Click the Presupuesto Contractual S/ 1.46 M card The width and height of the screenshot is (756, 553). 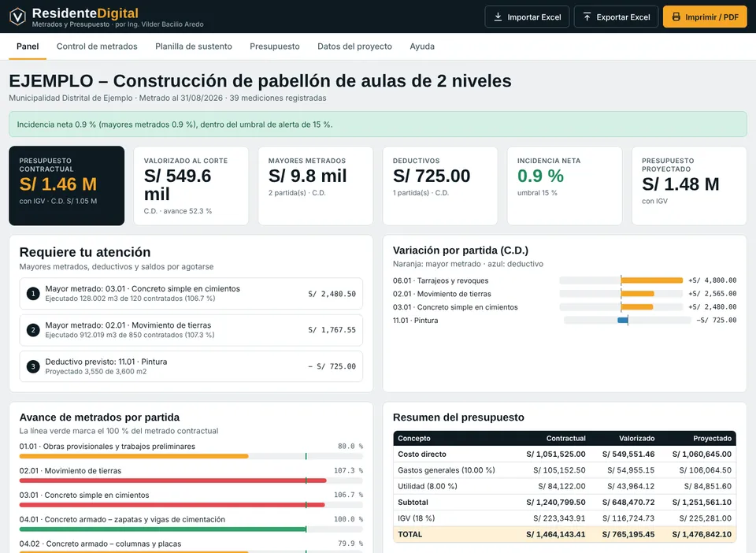[x=66, y=186]
